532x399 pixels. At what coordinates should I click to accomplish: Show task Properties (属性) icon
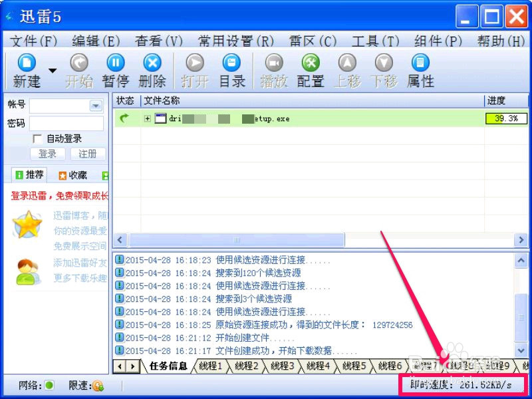coord(420,63)
